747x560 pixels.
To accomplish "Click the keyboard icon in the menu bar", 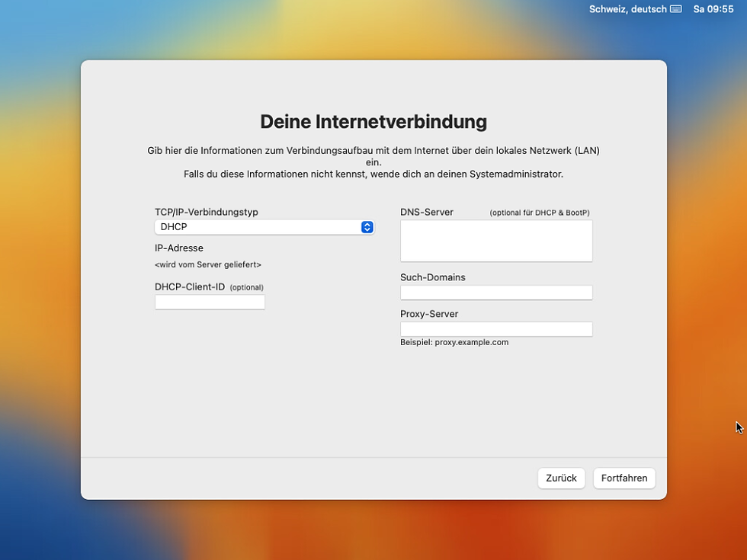I will click(x=676, y=9).
